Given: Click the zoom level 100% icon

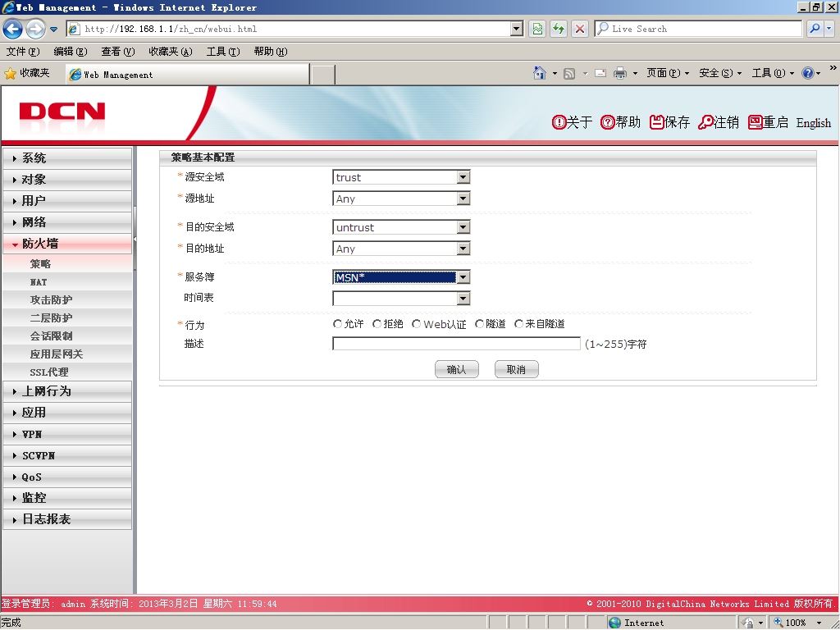Looking at the screenshot, I should pyautogui.click(x=779, y=623).
